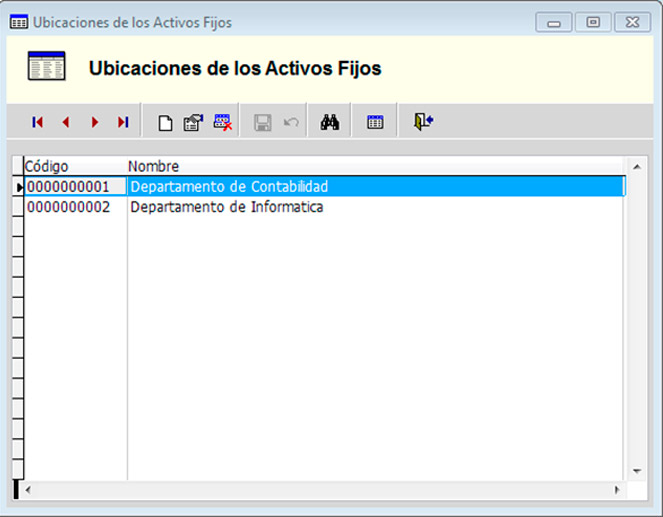Jump to the last record
The height and width of the screenshot is (517, 663).
click(x=123, y=122)
